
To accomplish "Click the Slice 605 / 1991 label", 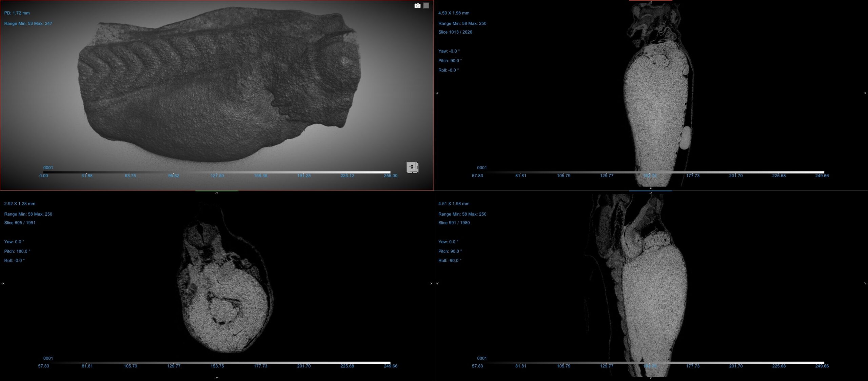I will (x=20, y=223).
